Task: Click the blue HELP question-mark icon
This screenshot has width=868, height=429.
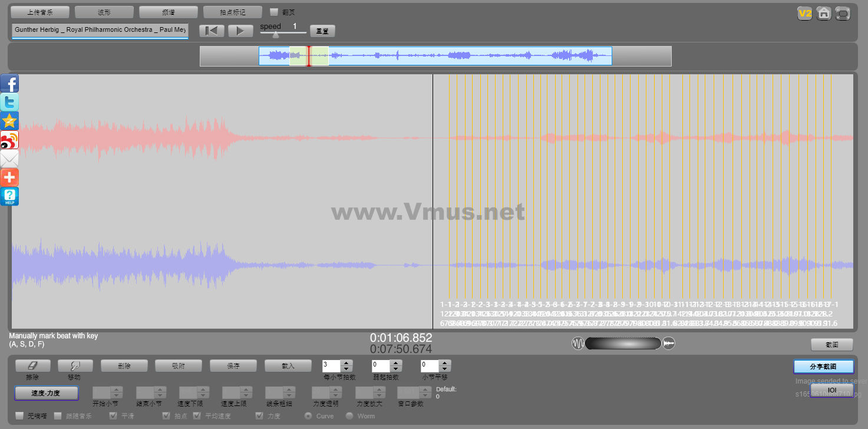Action: tap(9, 196)
